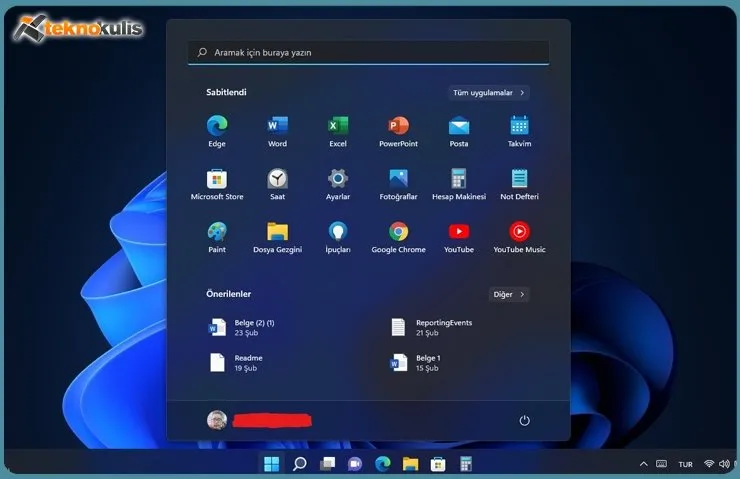Image resolution: width=740 pixels, height=479 pixels.
Task: Show more recommendations with Diğer
Action: click(x=509, y=294)
